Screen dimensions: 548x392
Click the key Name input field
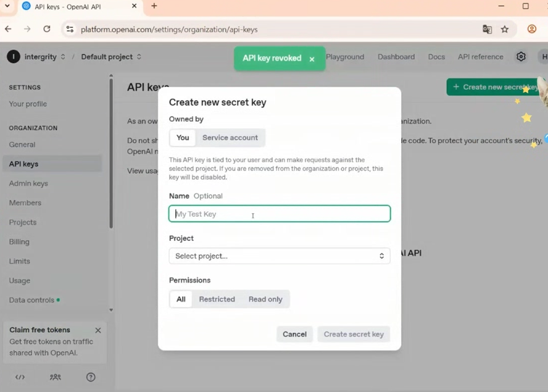(279, 214)
